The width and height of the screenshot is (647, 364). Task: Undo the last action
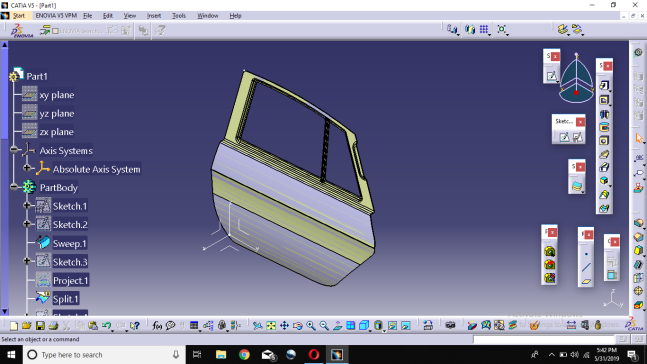106,326
